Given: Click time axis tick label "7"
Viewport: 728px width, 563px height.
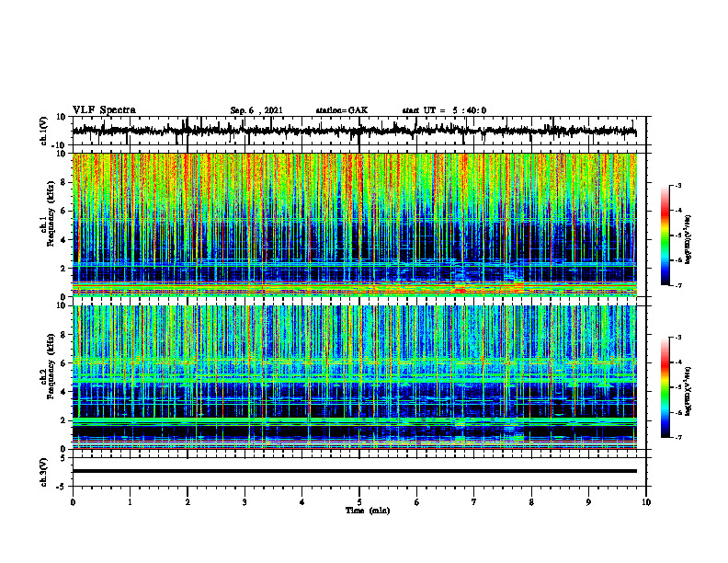Looking at the screenshot, I should [x=474, y=502].
